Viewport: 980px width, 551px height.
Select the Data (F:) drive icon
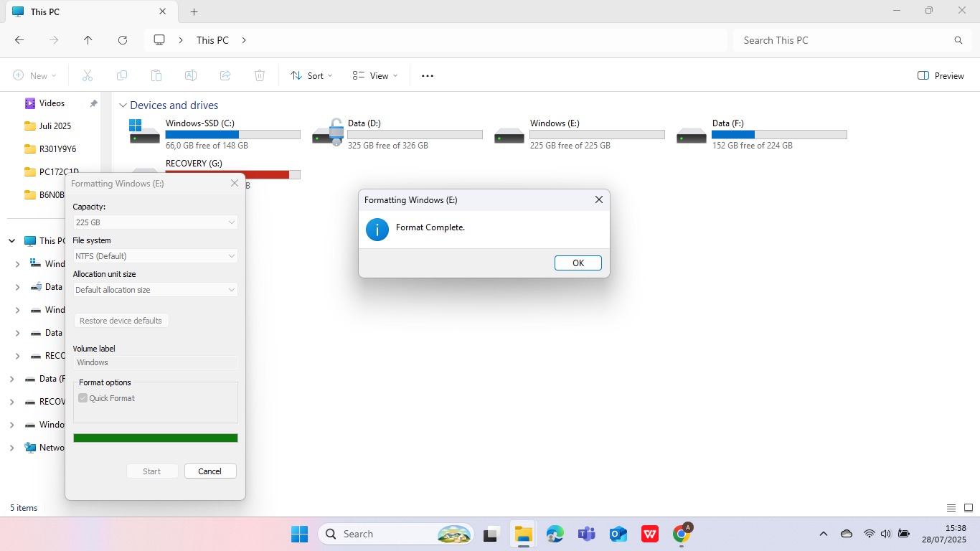692,134
